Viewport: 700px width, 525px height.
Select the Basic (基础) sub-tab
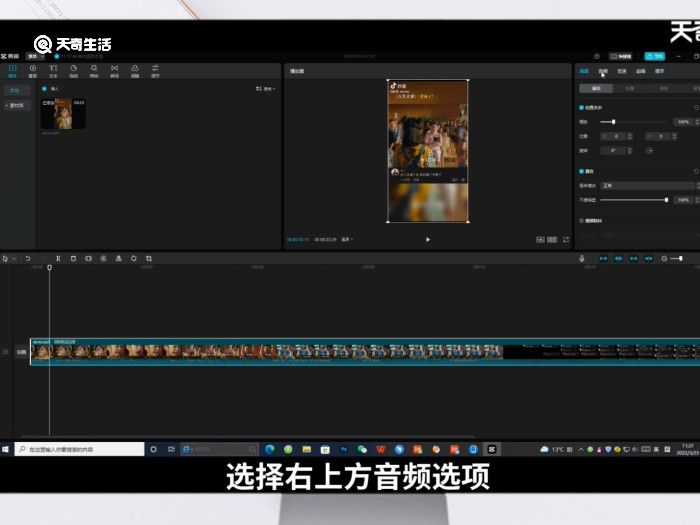click(596, 88)
